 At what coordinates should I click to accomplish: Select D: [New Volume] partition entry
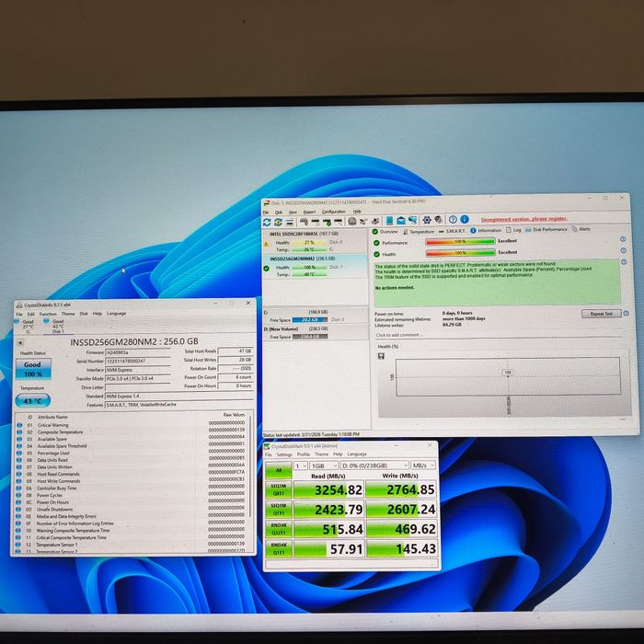pyautogui.click(x=315, y=332)
